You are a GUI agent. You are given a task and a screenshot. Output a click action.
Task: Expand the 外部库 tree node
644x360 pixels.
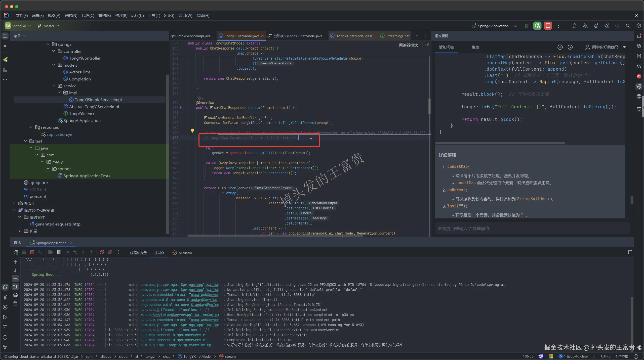pos(14,203)
